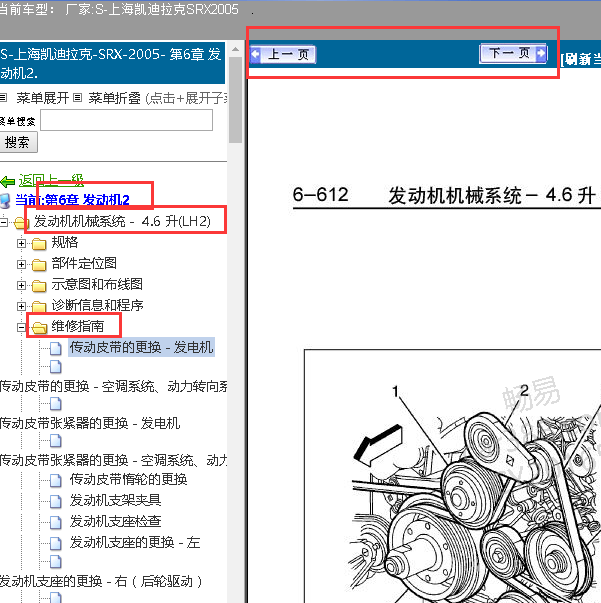Expand the 规格 folder

coord(22,243)
